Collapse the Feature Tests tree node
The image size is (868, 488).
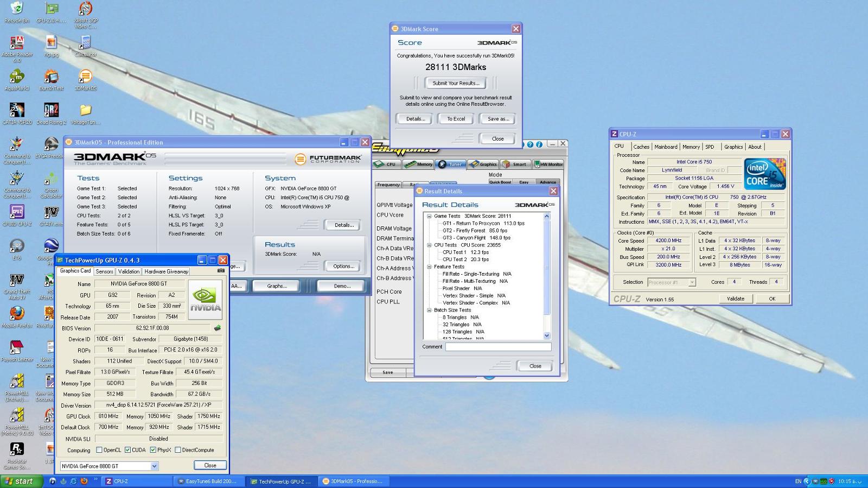(429, 267)
